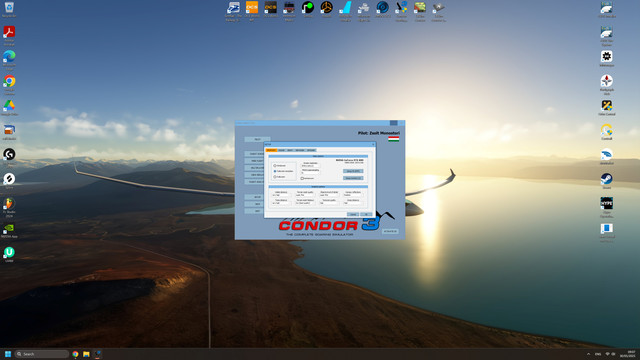The height and width of the screenshot is (360, 640).
Task: Open the Terrain mesh quality dropdown
Action: click(305, 195)
